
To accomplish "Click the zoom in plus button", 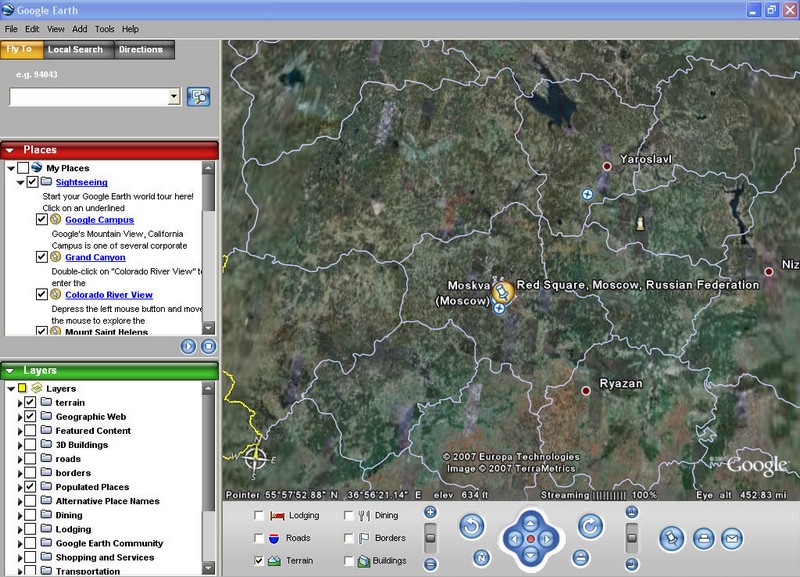I will (431, 512).
